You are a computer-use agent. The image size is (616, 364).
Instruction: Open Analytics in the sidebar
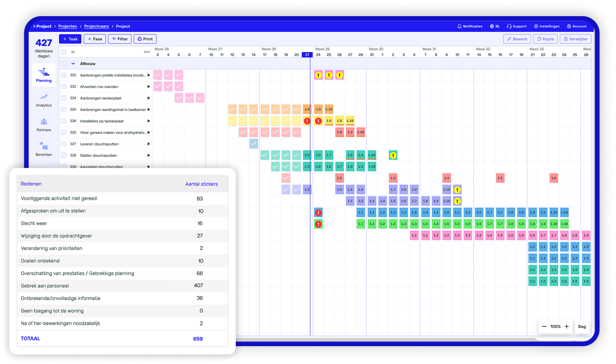(44, 101)
